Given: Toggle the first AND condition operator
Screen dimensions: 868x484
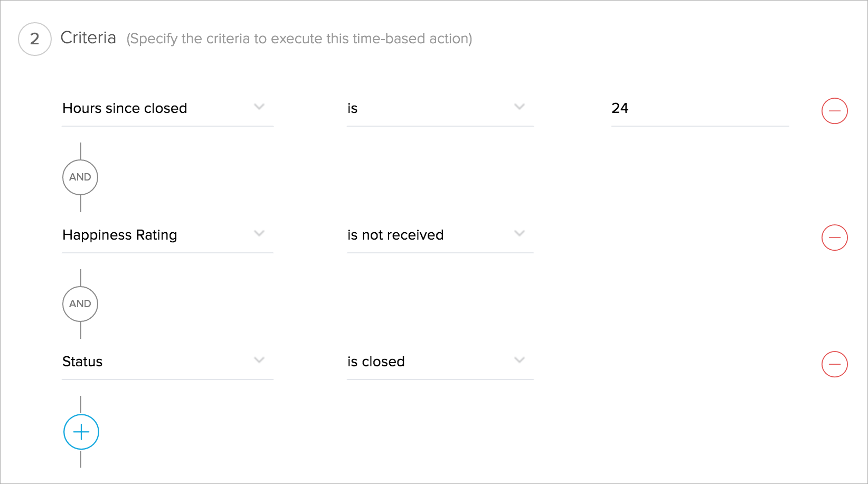Looking at the screenshot, I should [x=80, y=177].
